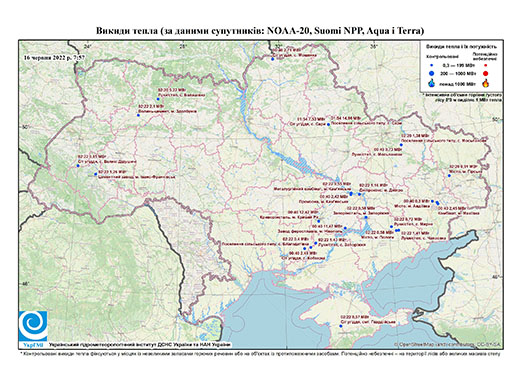The image size is (520, 368).
Task: Select the Zaporizhzhia heat emission marker
Action: (366, 217)
